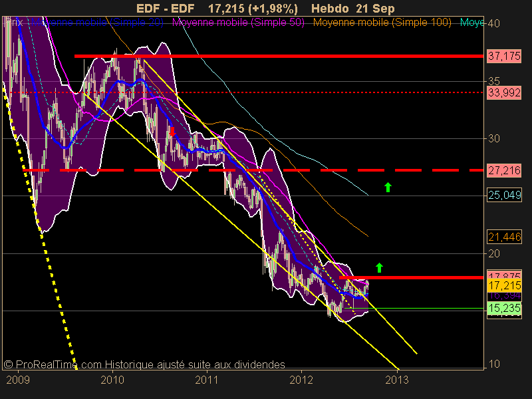532x399 pixels.
Task: Click the 'Moyenne mobile (Simple 20)' legend label
Action: [x=98, y=23]
